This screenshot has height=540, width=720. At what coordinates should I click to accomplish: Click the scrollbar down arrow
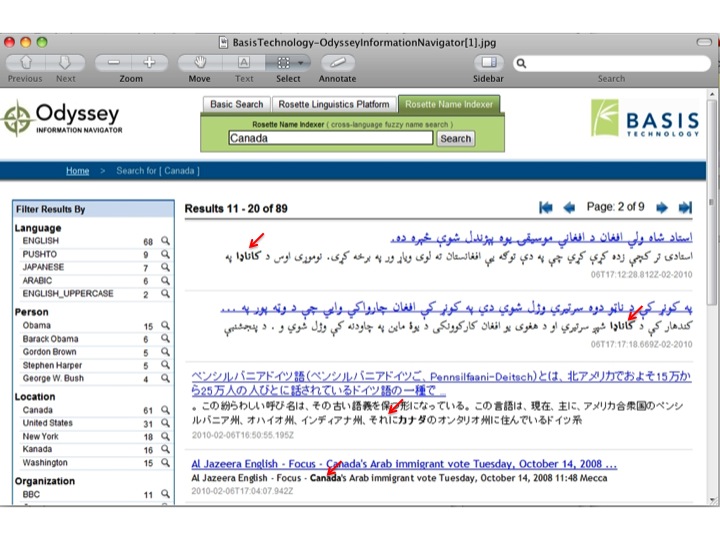[x=712, y=500]
